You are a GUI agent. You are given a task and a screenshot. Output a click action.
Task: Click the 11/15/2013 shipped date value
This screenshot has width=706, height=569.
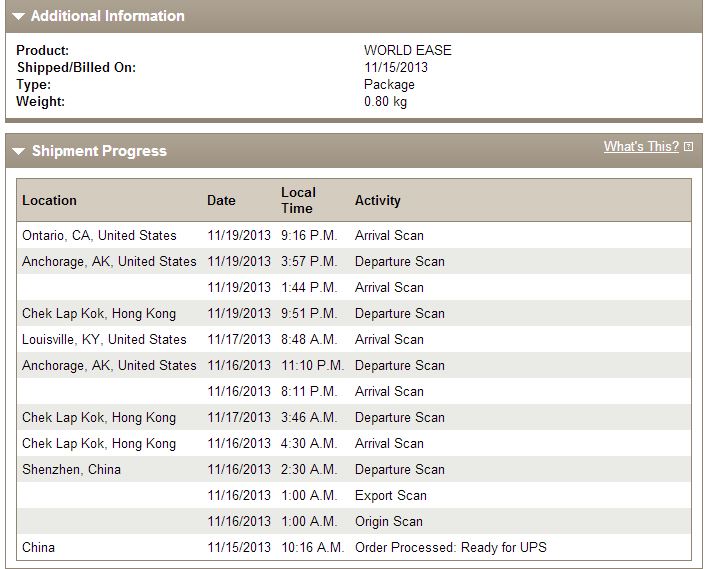coord(396,67)
